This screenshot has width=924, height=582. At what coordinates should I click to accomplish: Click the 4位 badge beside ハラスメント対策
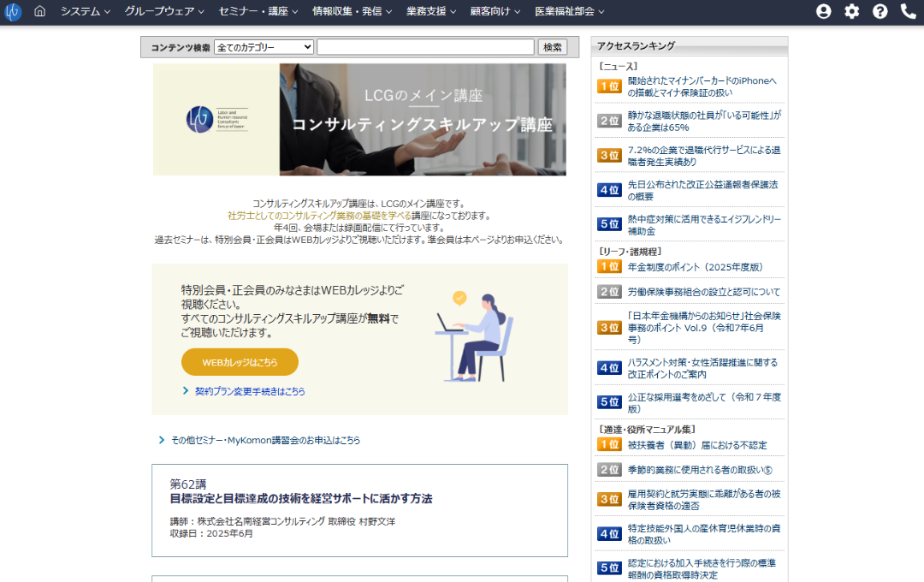tap(609, 368)
